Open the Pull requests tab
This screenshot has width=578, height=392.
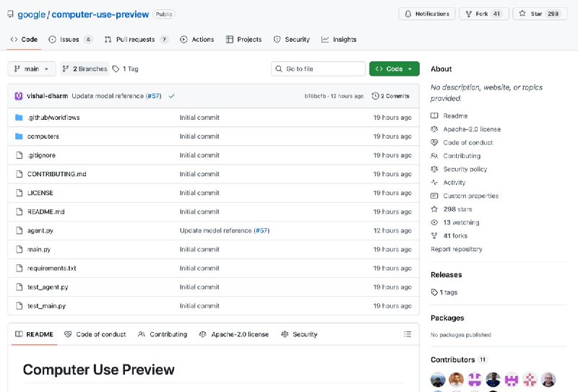point(137,40)
